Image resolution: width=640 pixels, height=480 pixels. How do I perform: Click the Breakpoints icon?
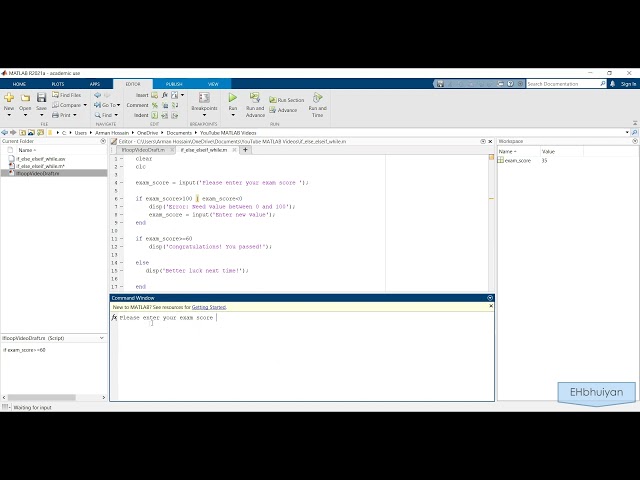tap(204, 97)
